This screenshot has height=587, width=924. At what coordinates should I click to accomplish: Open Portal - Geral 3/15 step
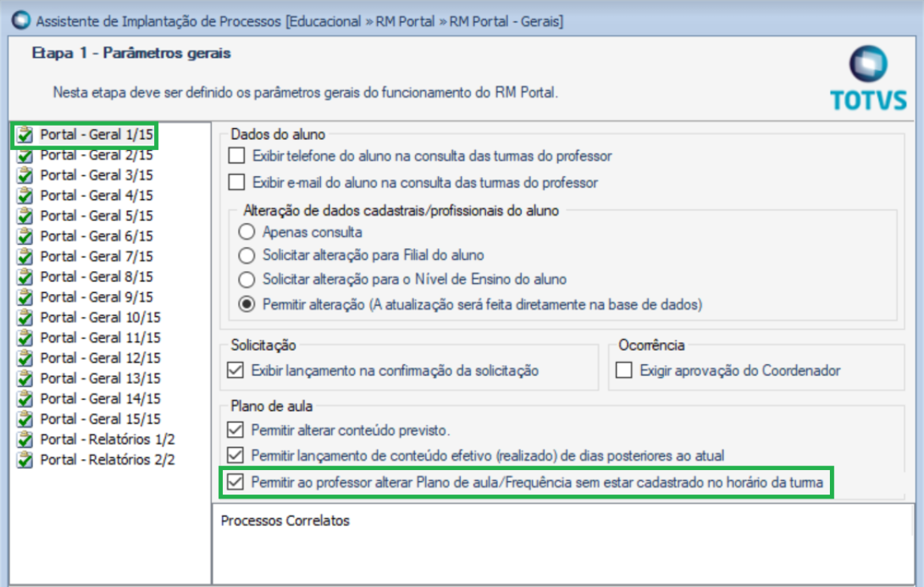96,175
